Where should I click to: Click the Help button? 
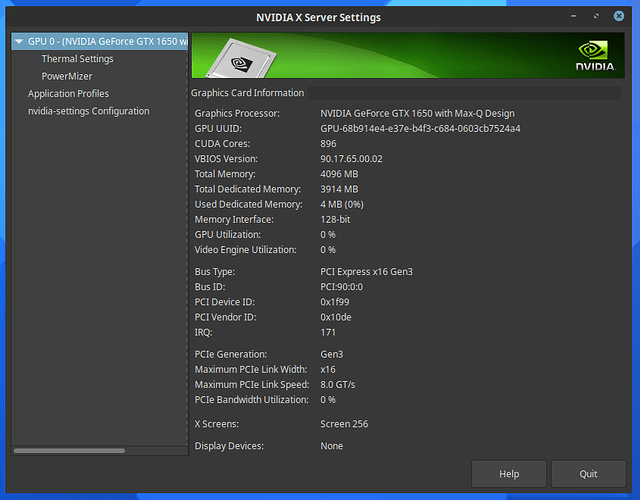(x=509, y=474)
